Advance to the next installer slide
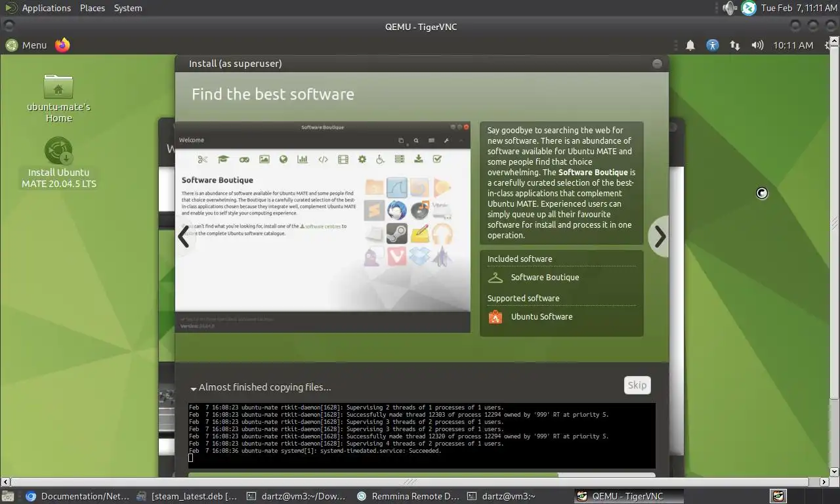Image resolution: width=840 pixels, height=504 pixels. [660, 236]
